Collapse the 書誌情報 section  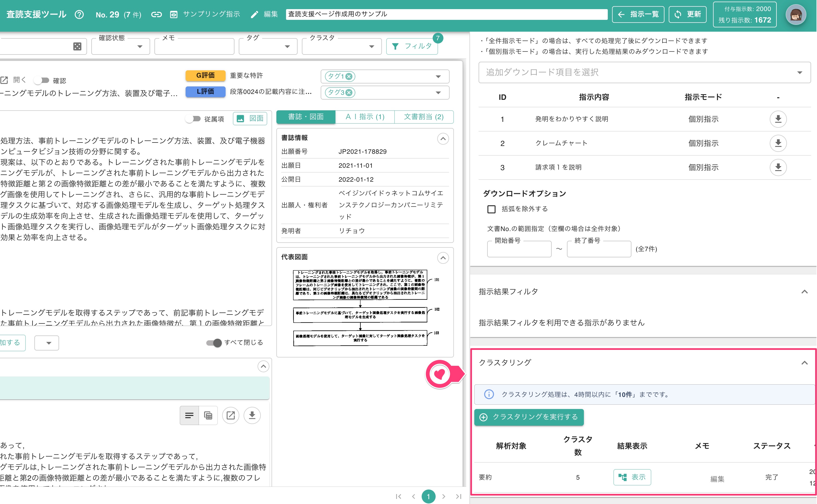pos(443,139)
